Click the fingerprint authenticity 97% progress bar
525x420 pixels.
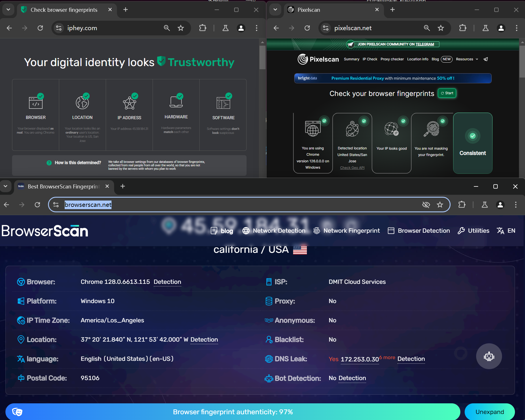pos(233,412)
